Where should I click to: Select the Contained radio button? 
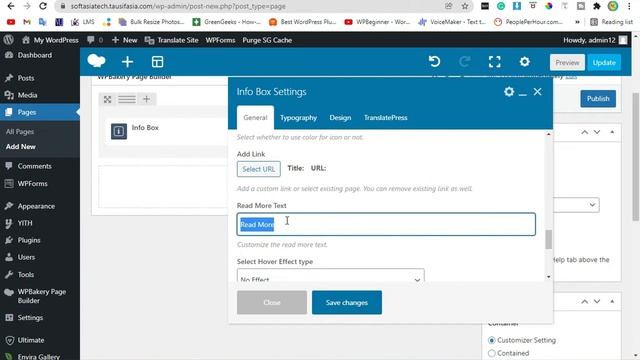(491, 353)
